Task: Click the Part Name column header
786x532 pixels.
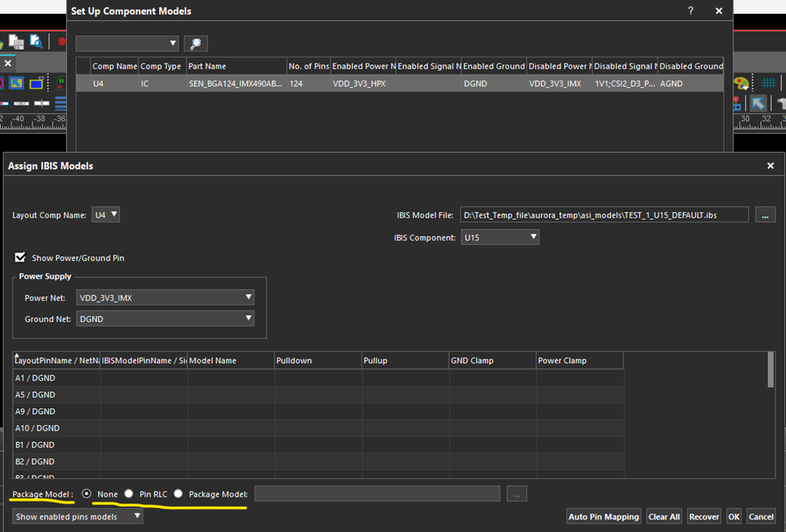Action: coord(237,66)
